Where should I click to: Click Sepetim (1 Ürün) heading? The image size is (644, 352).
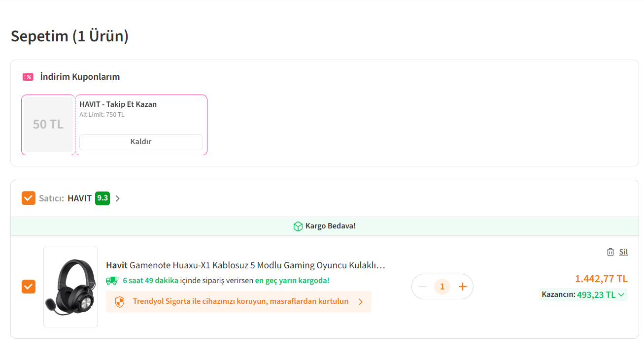coord(69,36)
